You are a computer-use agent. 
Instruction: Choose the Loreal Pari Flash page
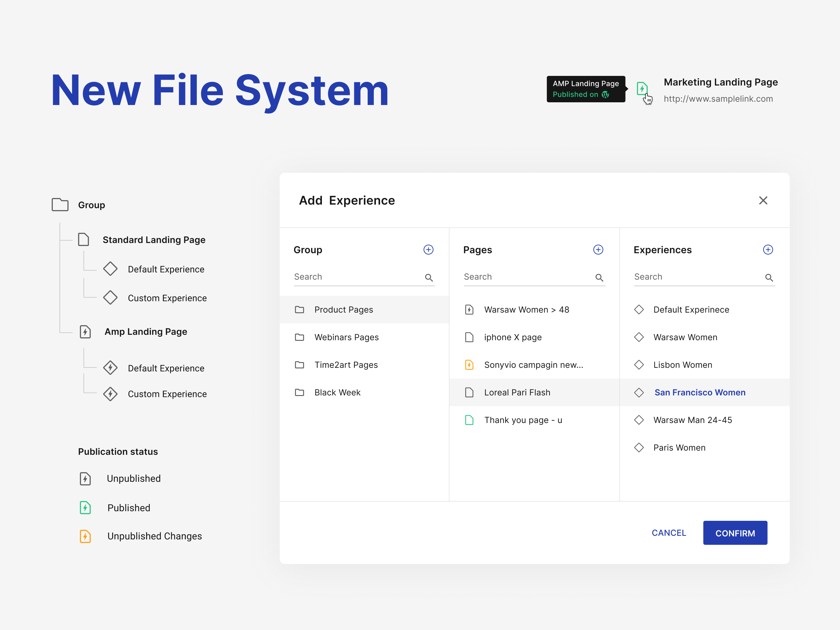pyautogui.click(x=517, y=392)
